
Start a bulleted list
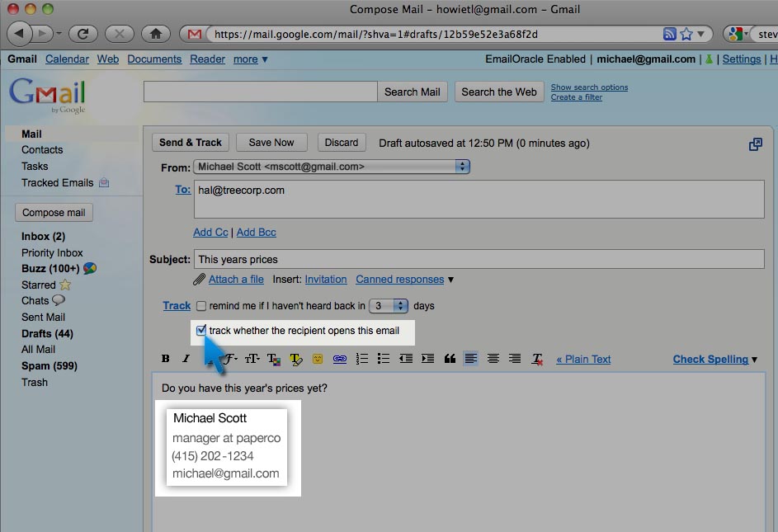click(383, 359)
